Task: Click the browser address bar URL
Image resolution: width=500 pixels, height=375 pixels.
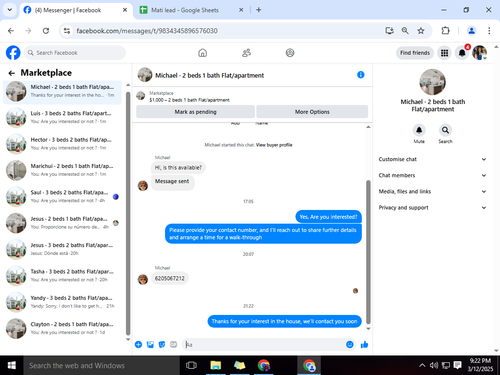Action: 147,31
